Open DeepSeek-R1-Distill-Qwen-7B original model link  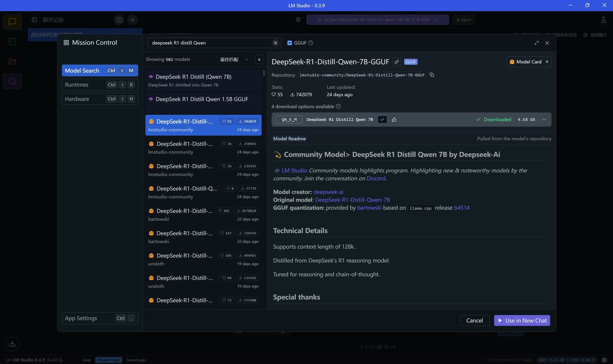click(x=352, y=200)
